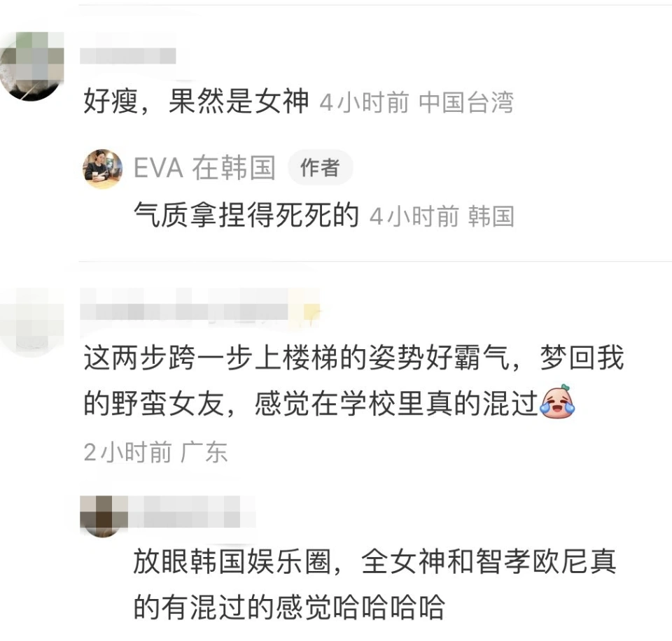Select the reply starting with 放眼韩国娱乐圈

375,584
